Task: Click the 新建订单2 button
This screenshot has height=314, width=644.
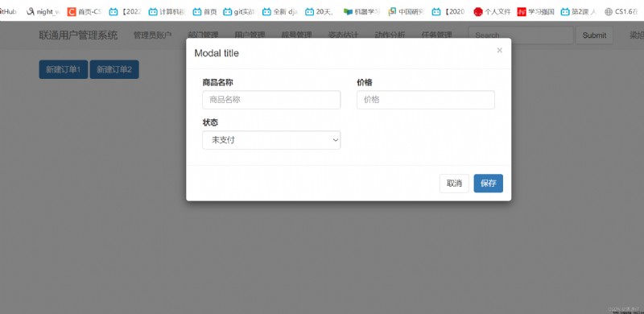Action: (114, 69)
